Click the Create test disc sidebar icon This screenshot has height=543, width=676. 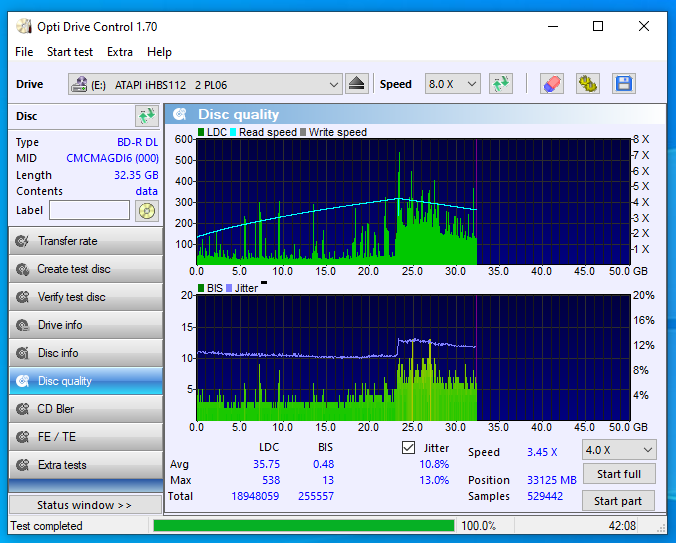[x=22, y=269]
